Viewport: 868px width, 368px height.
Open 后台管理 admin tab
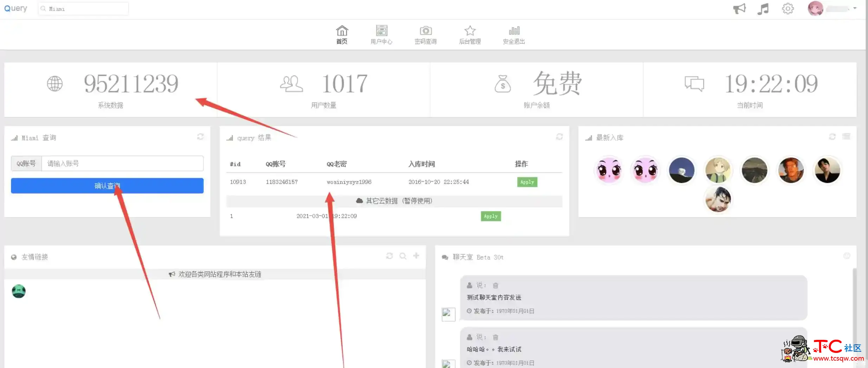coord(470,35)
